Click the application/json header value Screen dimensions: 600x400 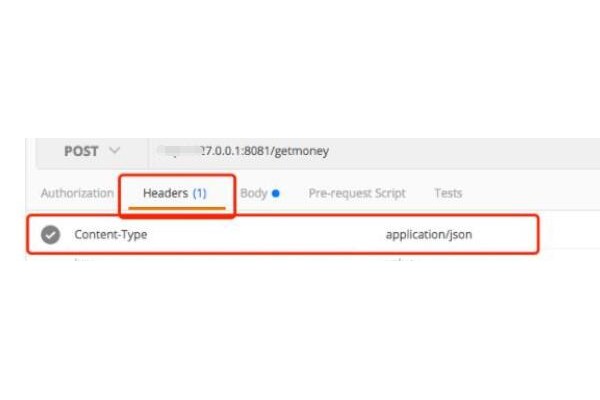tap(429, 235)
